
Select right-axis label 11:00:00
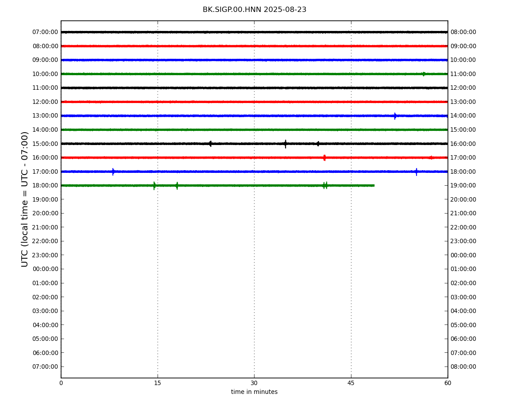(463, 74)
